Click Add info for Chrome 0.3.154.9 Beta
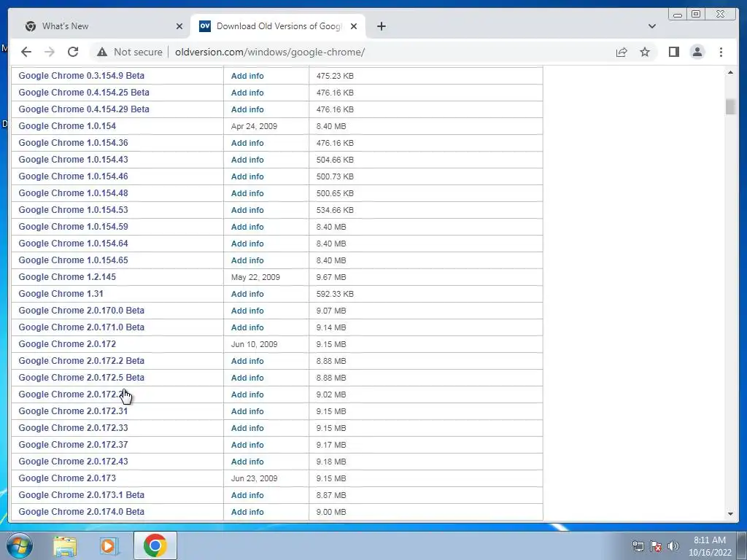This screenshot has width=747, height=560. (x=247, y=76)
